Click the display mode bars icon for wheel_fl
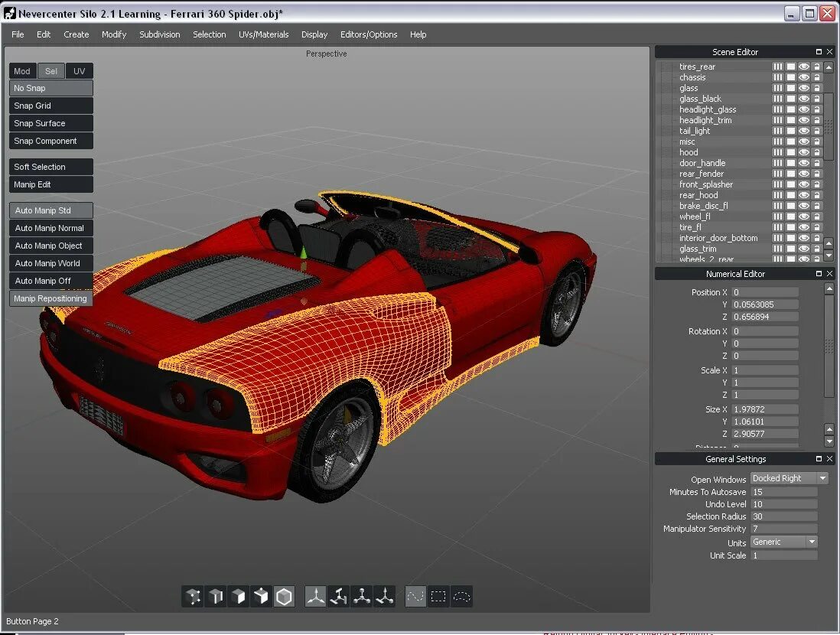This screenshot has height=635, width=840. coord(777,217)
